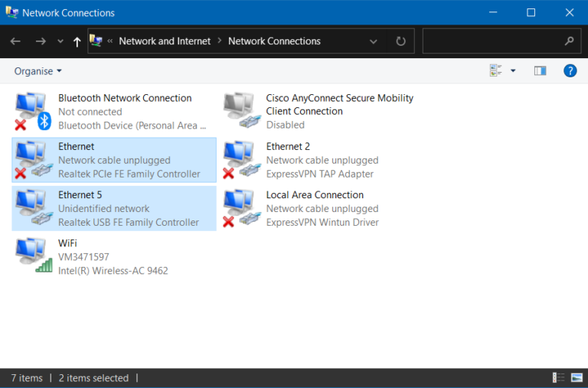
Task: Click the Cisco AnyConnect adapter icon
Action: click(x=240, y=111)
